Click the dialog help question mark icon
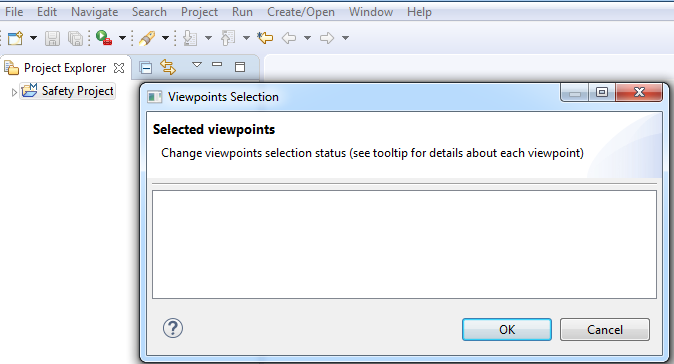Viewport: 674px width, 364px height. tap(173, 328)
